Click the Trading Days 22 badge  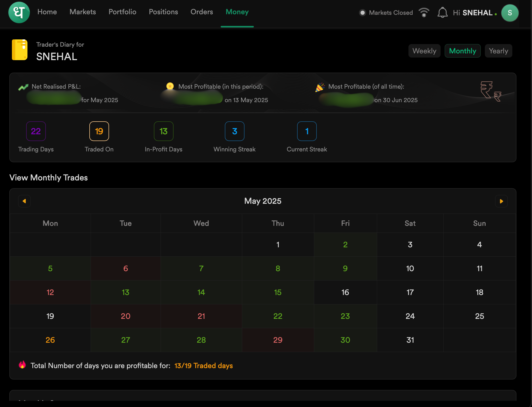(x=36, y=131)
